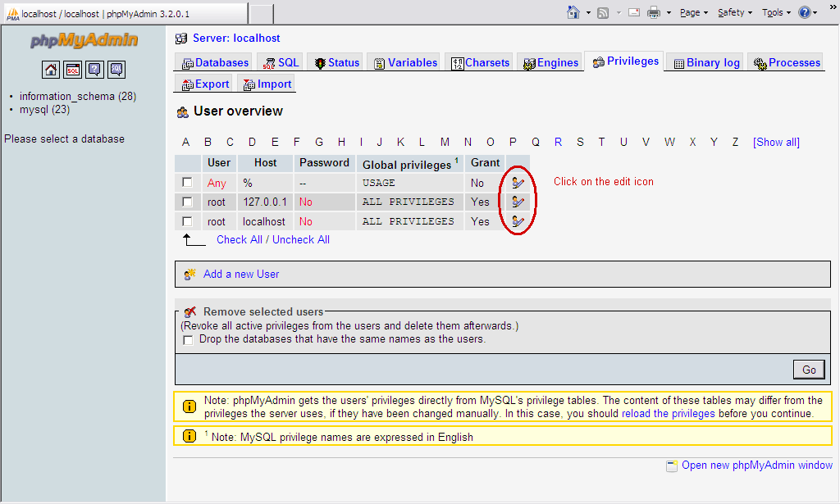This screenshot has width=840, height=504.
Task: Open the Charsets tab
Action: pos(480,62)
